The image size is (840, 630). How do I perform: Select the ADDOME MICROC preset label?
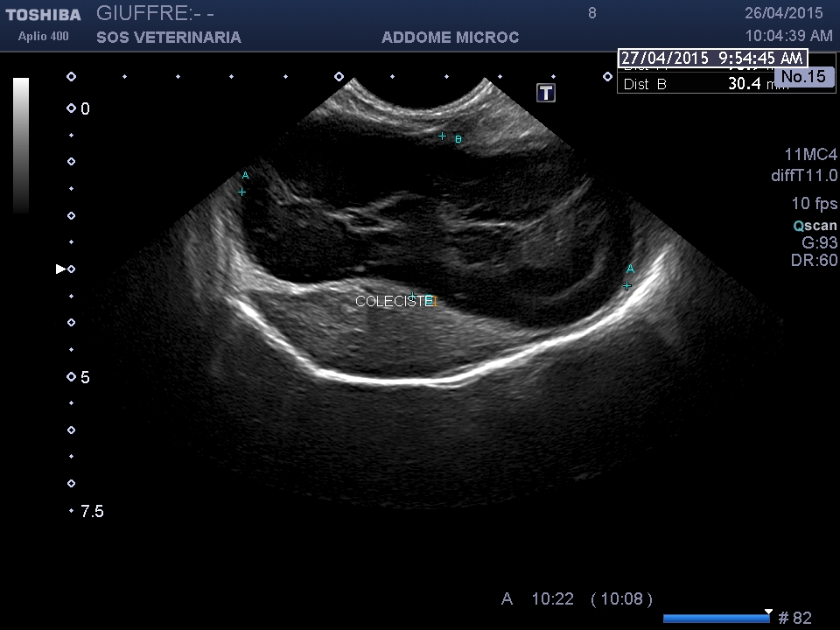[x=450, y=38]
